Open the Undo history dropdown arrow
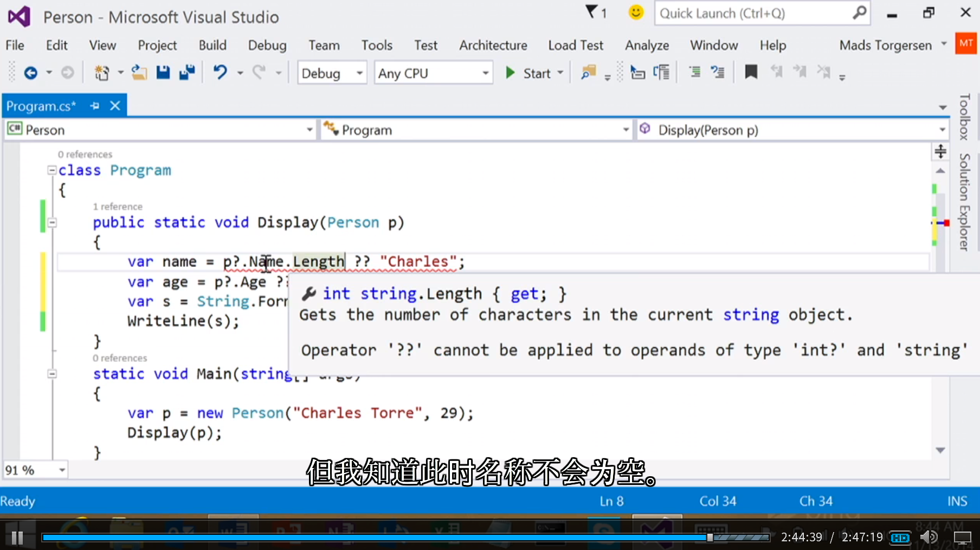The image size is (980, 550). (x=240, y=73)
